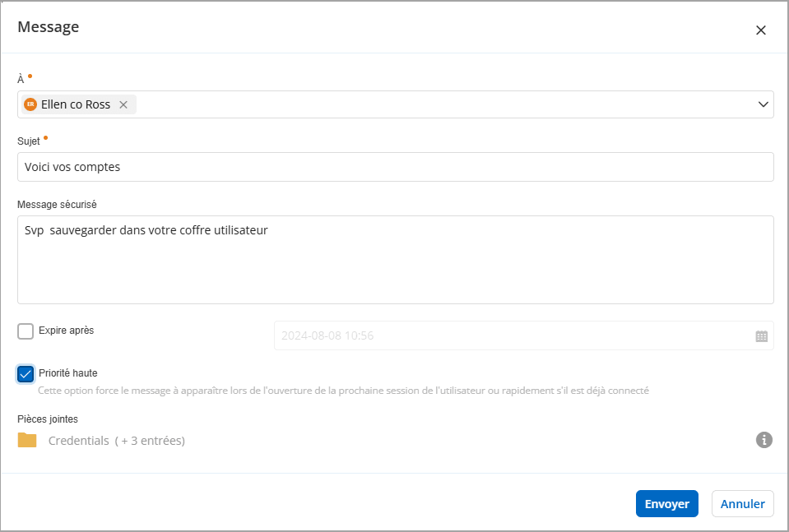The image size is (789, 532).
Task: Expand the recipient dropdown list
Action: click(763, 104)
